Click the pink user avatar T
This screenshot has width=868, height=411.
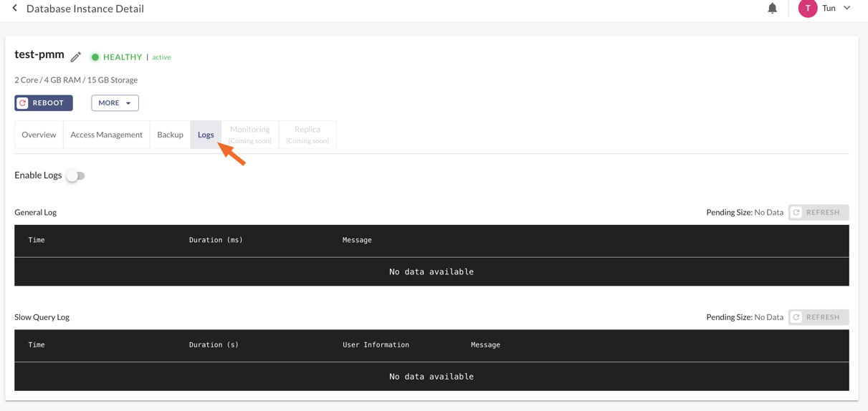point(808,9)
